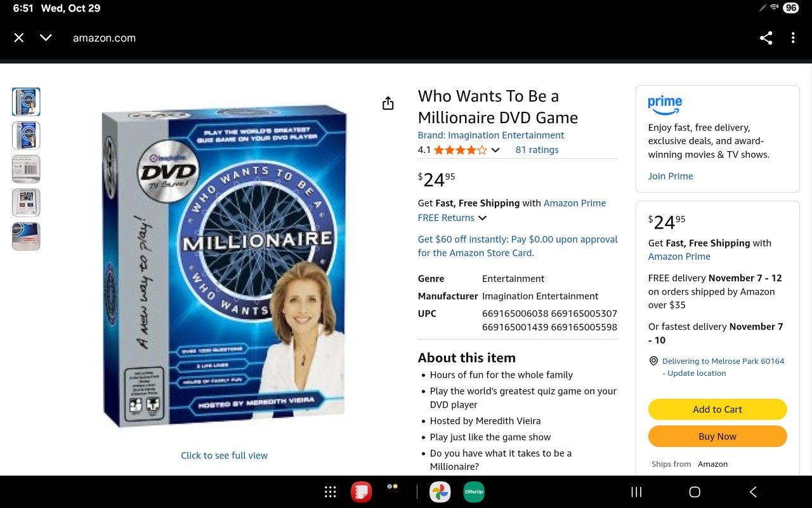Open the Google Photos app in the taskbar
The image size is (812, 508).
(440, 492)
